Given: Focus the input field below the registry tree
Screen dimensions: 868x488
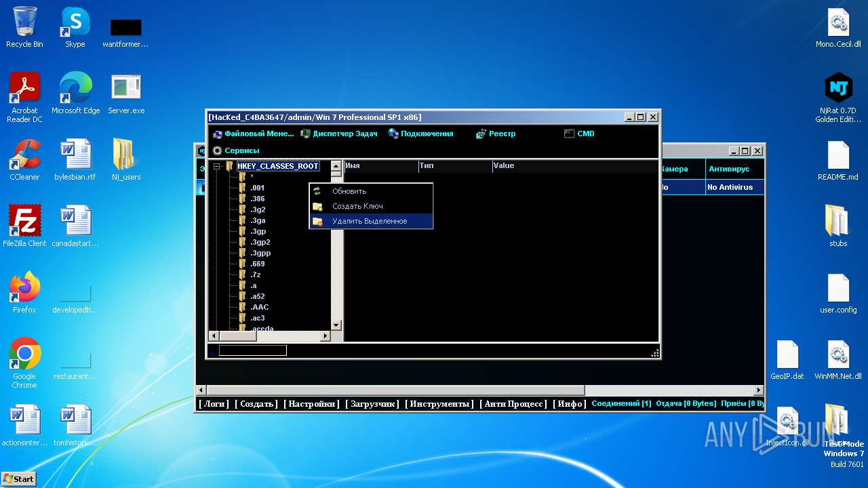Looking at the screenshot, I should pos(252,350).
